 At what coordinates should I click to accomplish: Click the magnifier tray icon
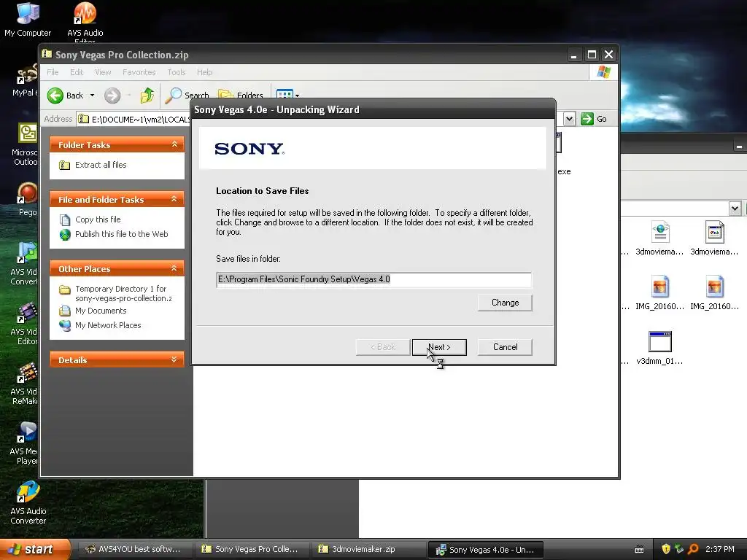pos(693,549)
